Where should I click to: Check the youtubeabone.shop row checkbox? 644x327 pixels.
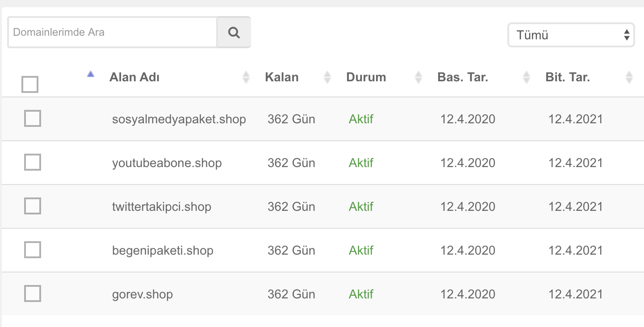pyautogui.click(x=33, y=162)
